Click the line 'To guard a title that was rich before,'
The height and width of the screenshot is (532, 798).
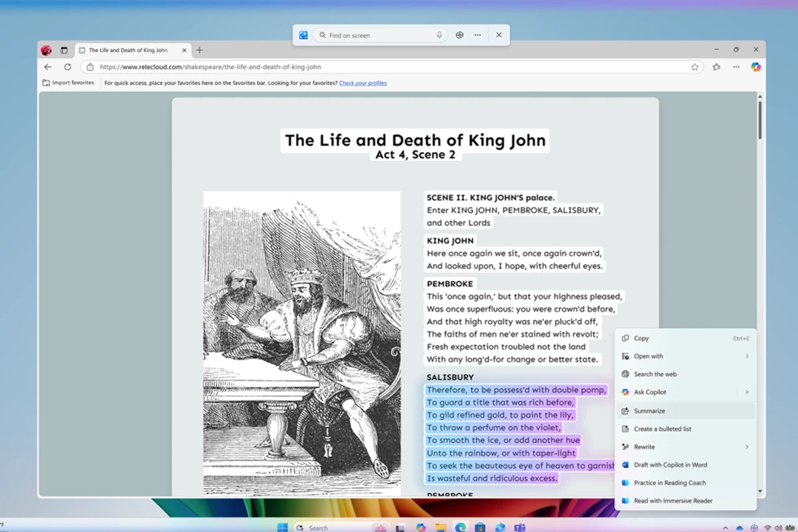coord(501,402)
